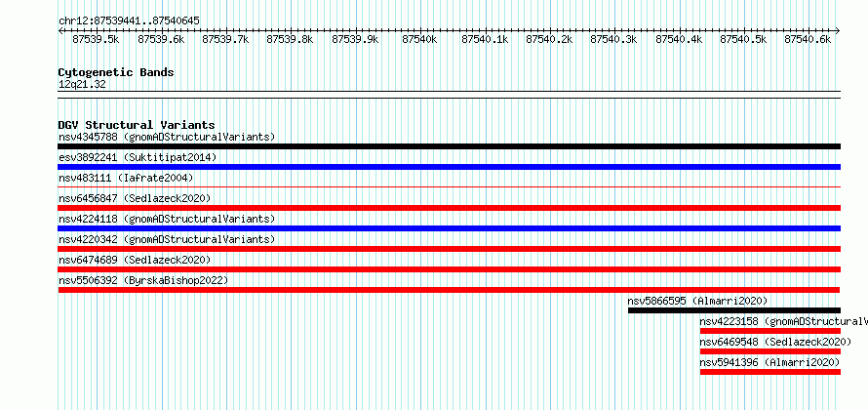Click ruler tick 87539.5k
This screenshot has height=410, width=868.
(x=96, y=39)
